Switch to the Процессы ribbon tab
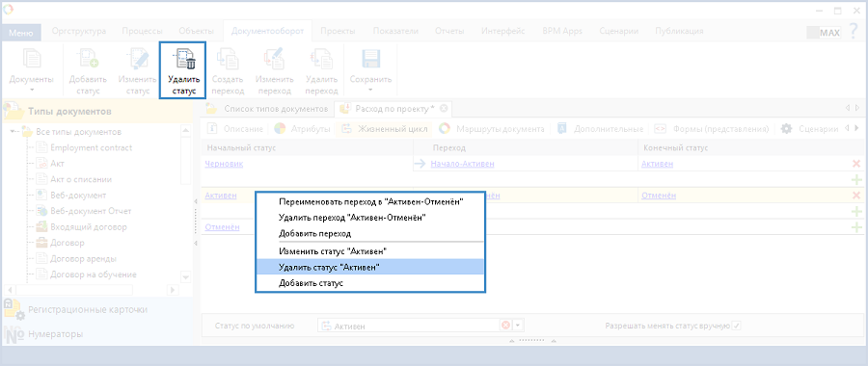The image size is (868, 366). 143,31
